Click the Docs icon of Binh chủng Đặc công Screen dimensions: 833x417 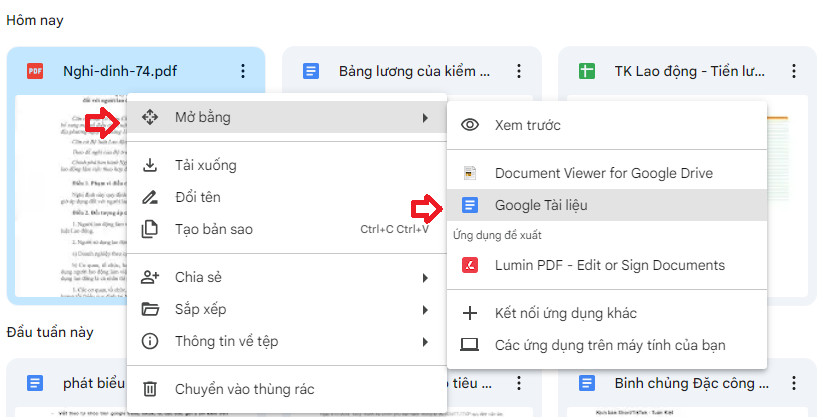587,383
